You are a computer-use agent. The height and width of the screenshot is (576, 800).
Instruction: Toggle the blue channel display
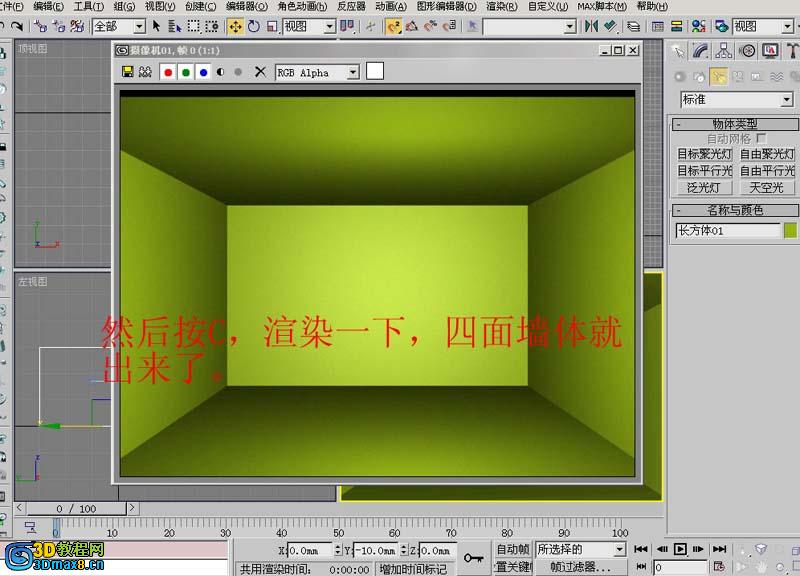[x=201, y=71]
